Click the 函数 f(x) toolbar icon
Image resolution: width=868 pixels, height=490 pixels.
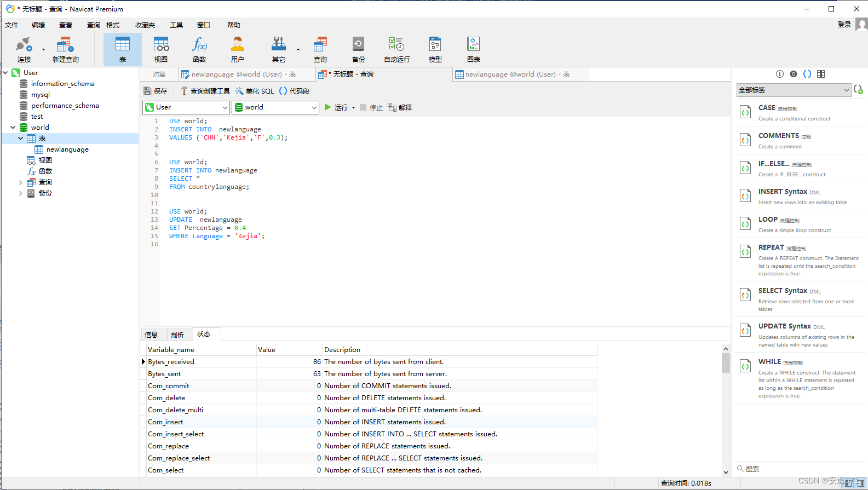(x=199, y=50)
